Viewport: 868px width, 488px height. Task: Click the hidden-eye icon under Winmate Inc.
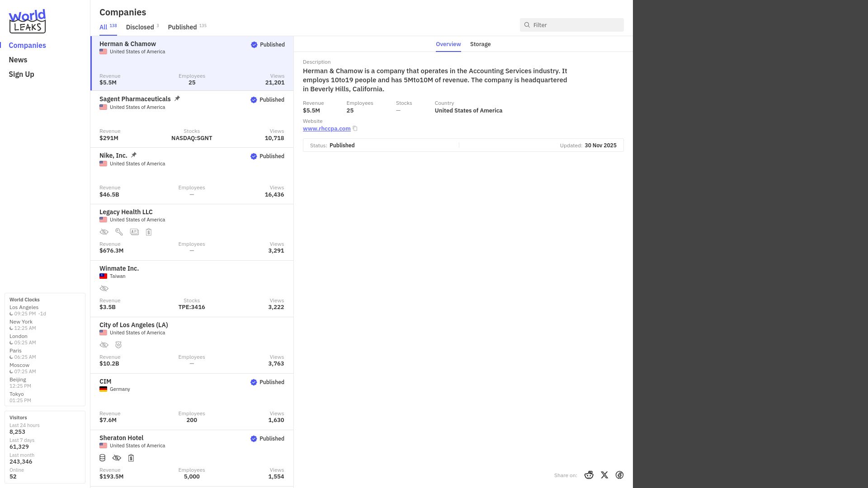click(104, 288)
